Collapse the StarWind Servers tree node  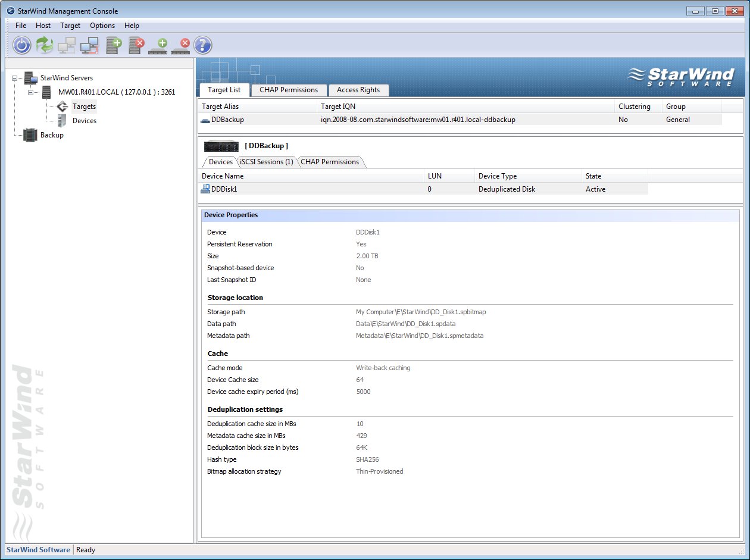coord(15,78)
